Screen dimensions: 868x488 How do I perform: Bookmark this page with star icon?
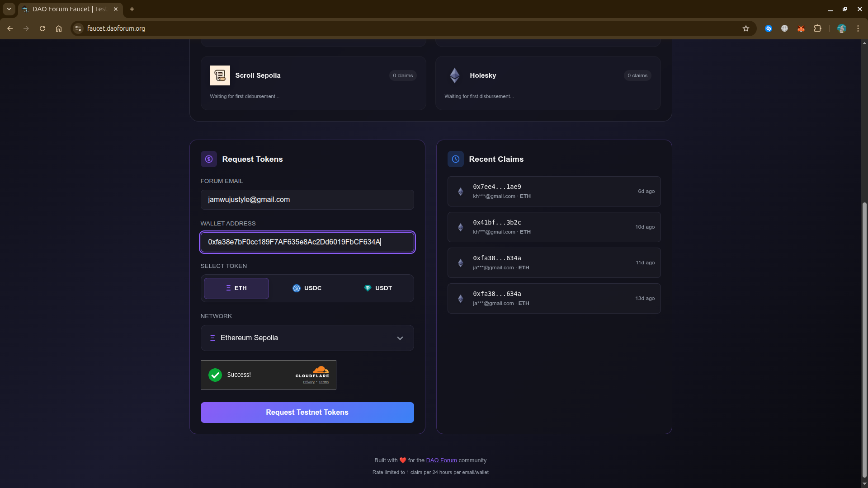coord(746,28)
